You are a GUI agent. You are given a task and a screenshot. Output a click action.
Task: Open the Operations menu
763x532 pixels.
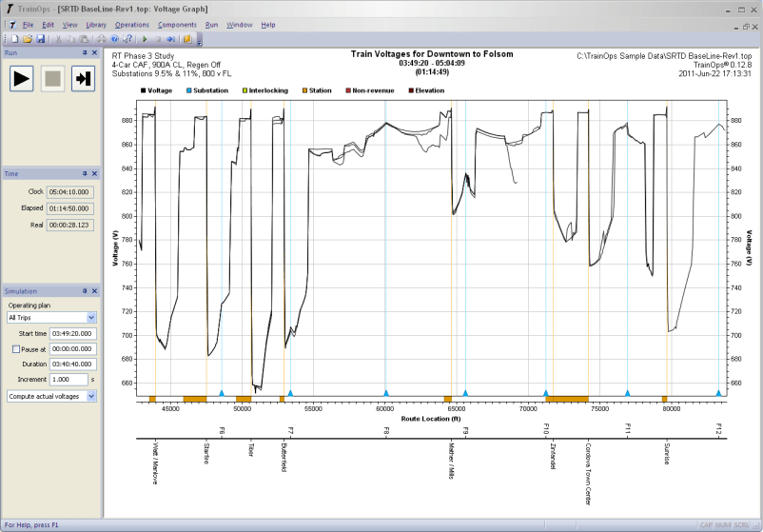click(x=132, y=25)
